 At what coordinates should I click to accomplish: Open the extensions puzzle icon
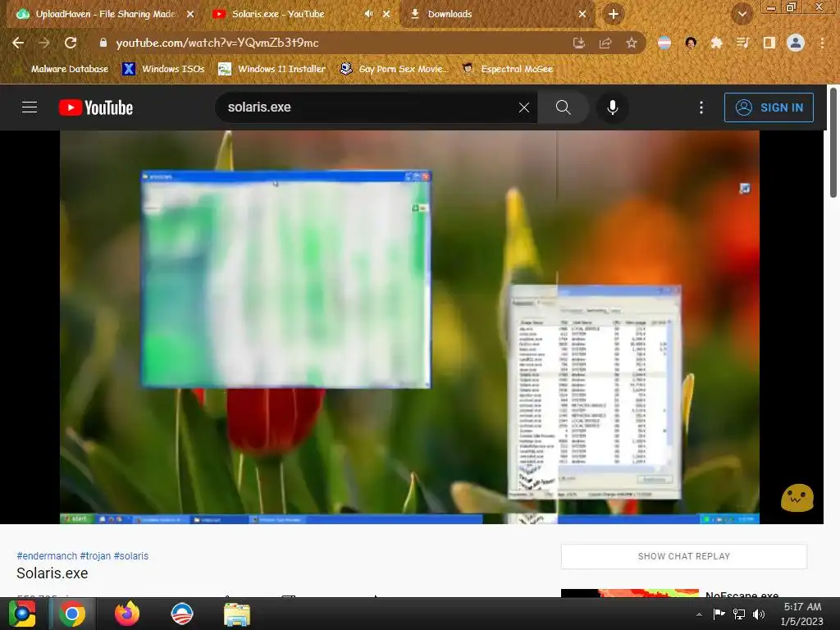point(716,43)
